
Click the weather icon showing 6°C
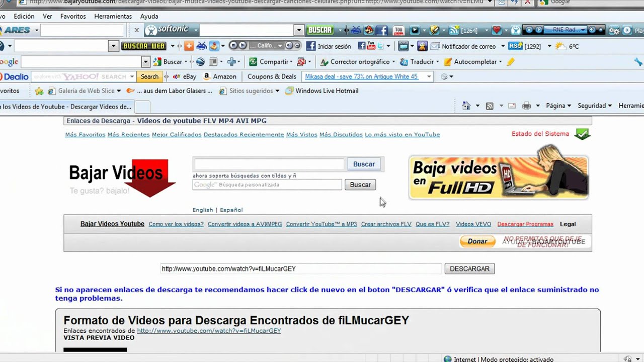point(560,46)
